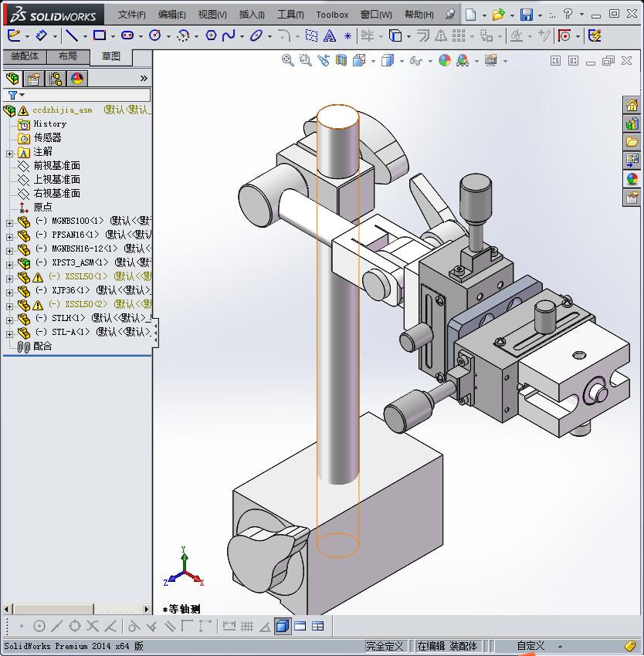This screenshot has width=644, height=656.
Task: Select the 前视基准面 plane
Action: pyautogui.click(x=56, y=165)
